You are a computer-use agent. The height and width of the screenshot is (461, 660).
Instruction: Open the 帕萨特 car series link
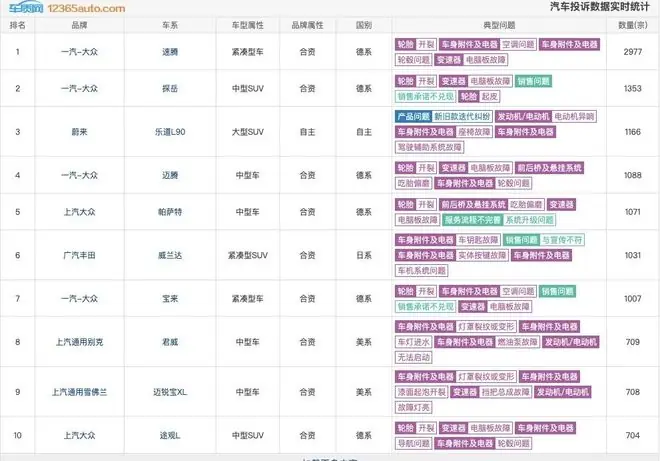[170, 212]
